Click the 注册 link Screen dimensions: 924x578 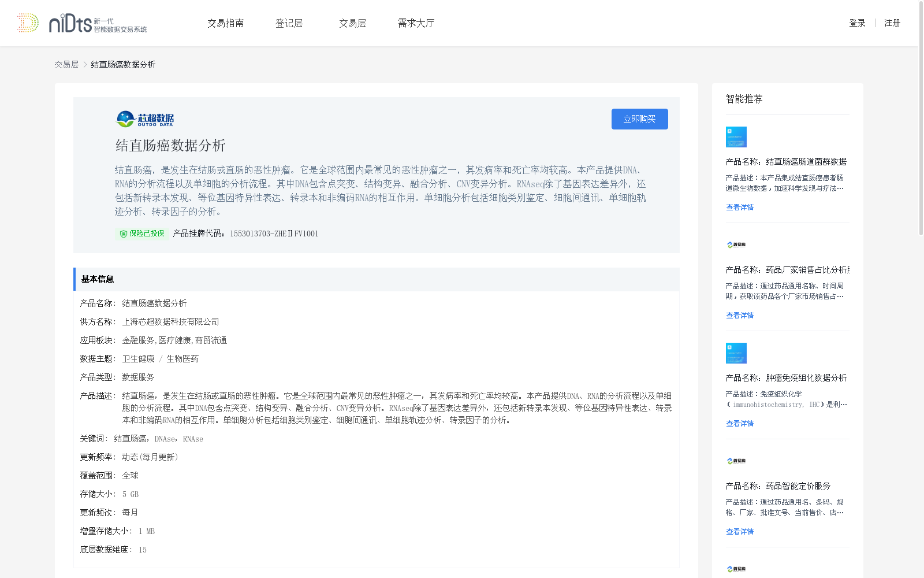[892, 23]
